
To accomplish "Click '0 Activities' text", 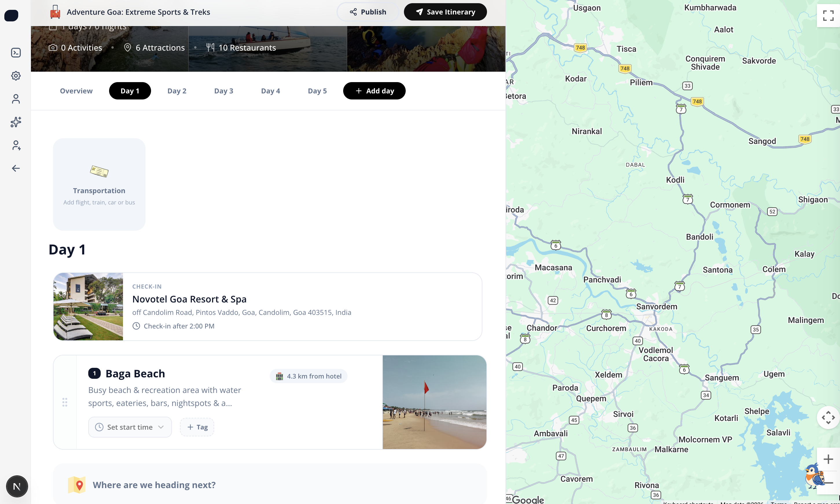I will pyautogui.click(x=82, y=47).
